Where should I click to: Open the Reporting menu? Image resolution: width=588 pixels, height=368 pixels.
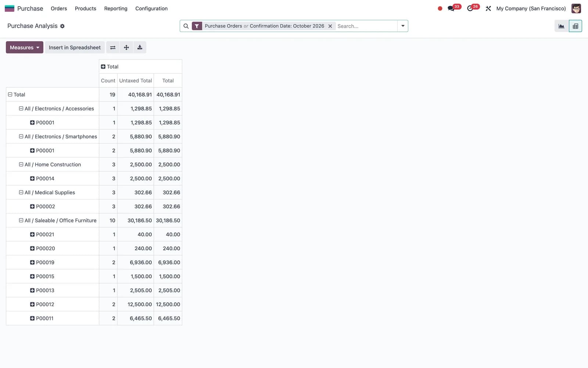116,8
